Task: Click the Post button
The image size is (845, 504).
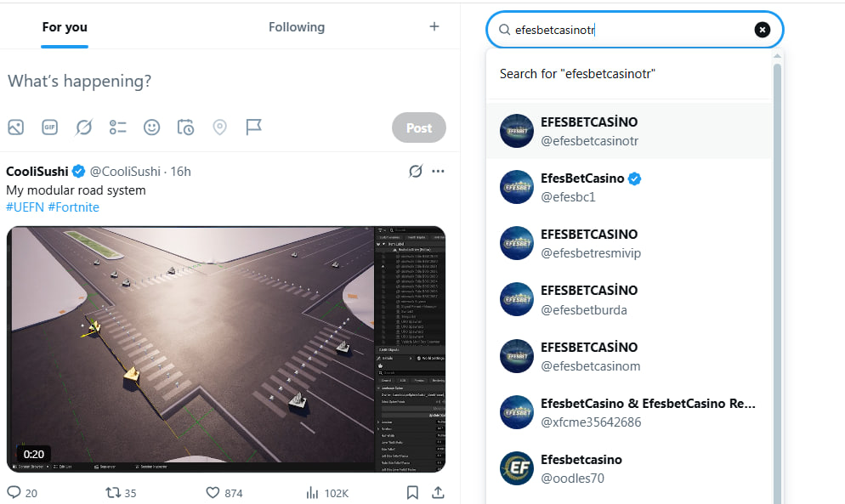Action: (x=419, y=127)
